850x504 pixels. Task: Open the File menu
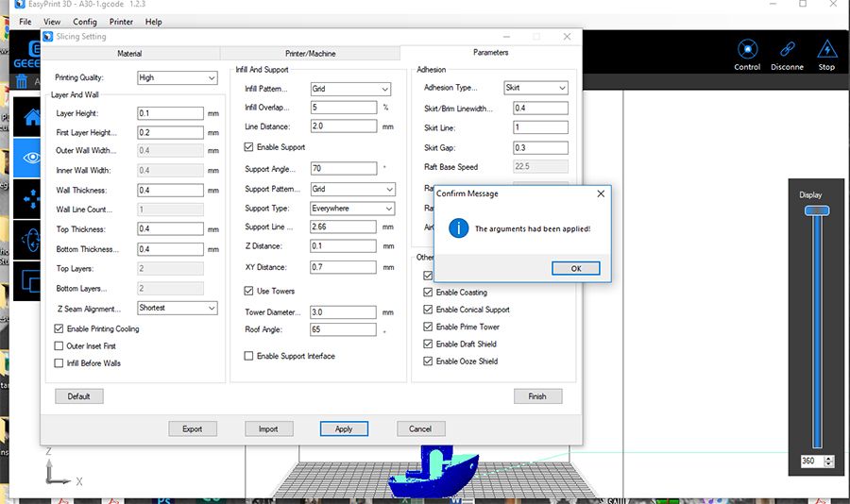pyautogui.click(x=25, y=22)
